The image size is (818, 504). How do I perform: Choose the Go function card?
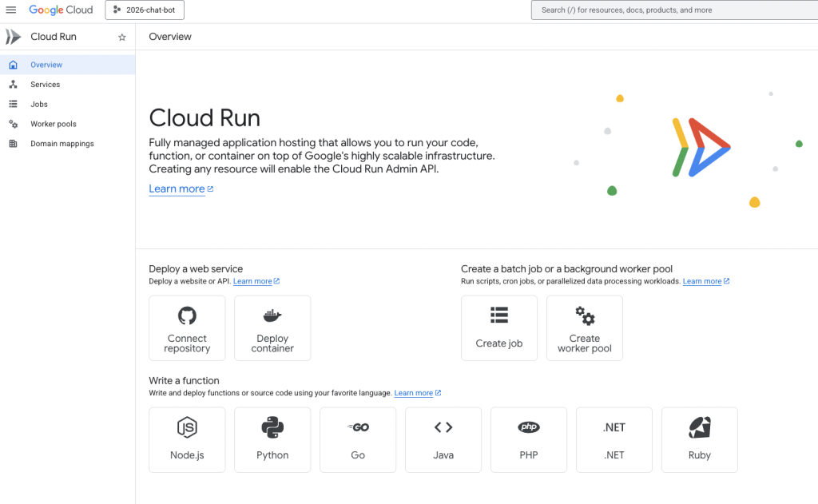click(x=358, y=440)
